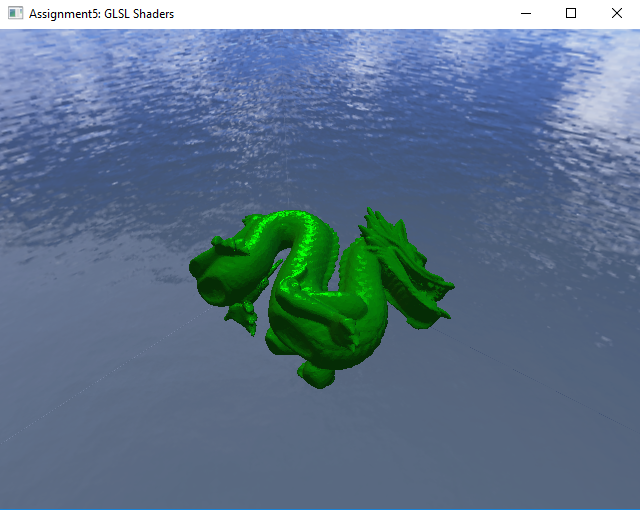The width and height of the screenshot is (640, 510).
Task: Close the Assignment5 window
Action: [616, 14]
